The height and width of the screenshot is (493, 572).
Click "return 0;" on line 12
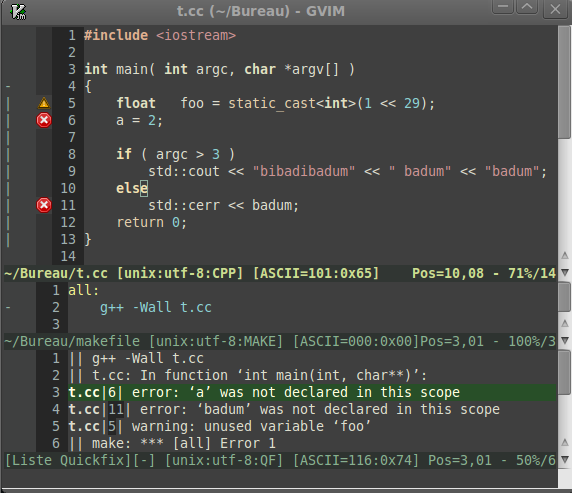click(x=151, y=222)
